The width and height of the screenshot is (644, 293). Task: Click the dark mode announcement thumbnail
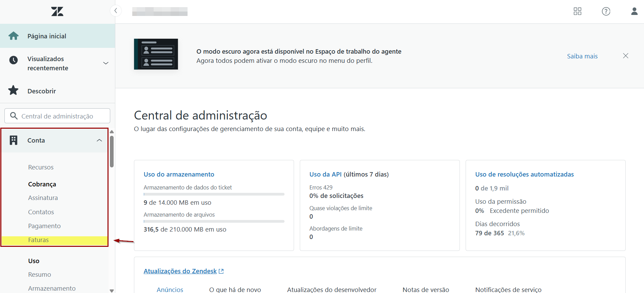tap(156, 54)
